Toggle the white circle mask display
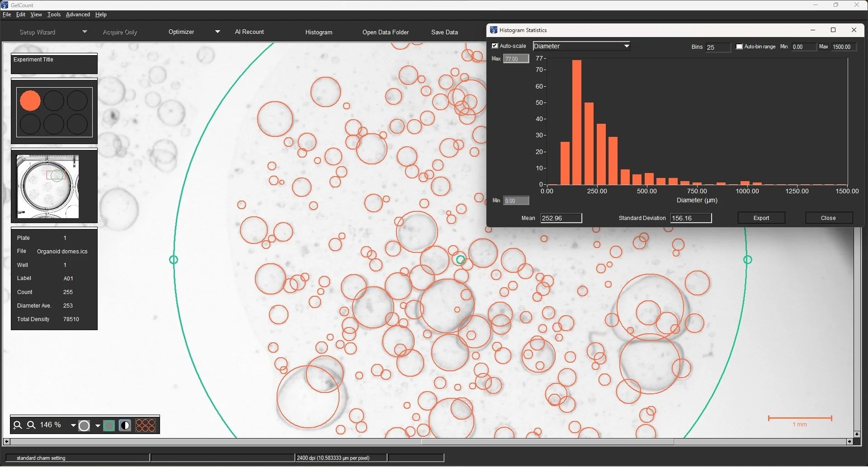Image resolution: width=868 pixels, height=467 pixels. (84, 425)
